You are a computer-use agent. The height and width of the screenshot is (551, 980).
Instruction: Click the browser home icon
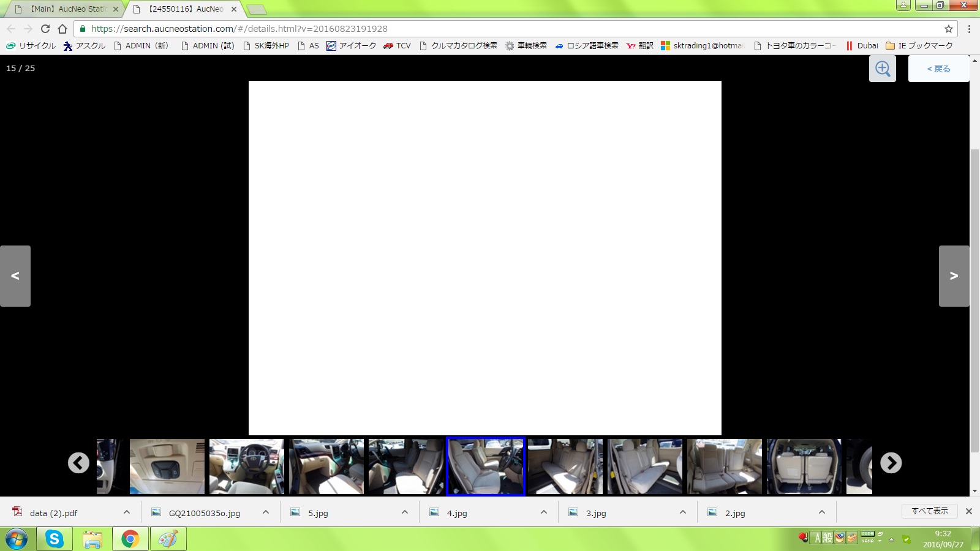(x=62, y=29)
